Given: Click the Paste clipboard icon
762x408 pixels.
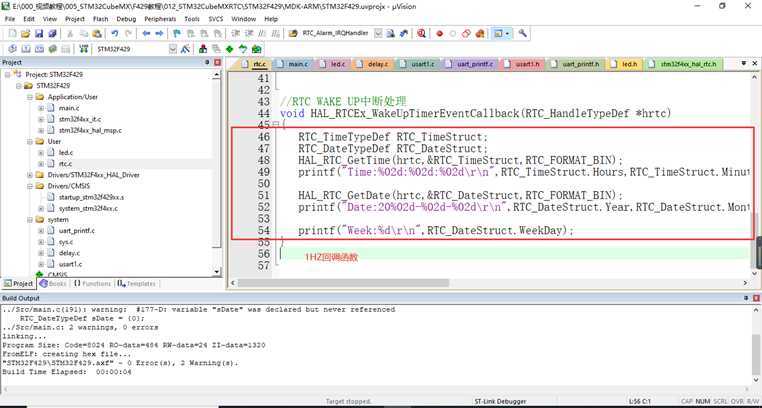Looking at the screenshot, I should (x=97, y=34).
